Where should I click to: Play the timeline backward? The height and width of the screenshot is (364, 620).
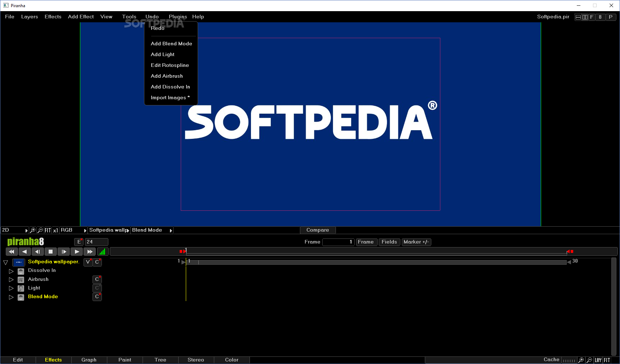(x=24, y=252)
